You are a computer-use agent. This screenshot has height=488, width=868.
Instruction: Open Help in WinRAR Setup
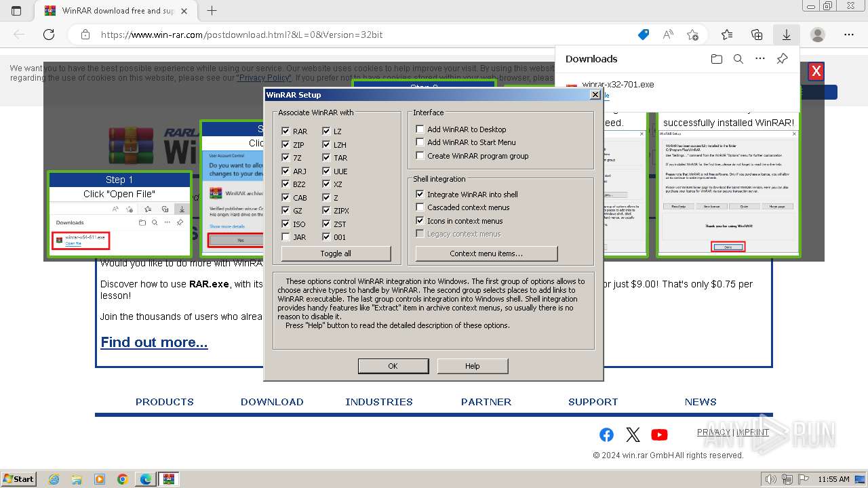(472, 366)
